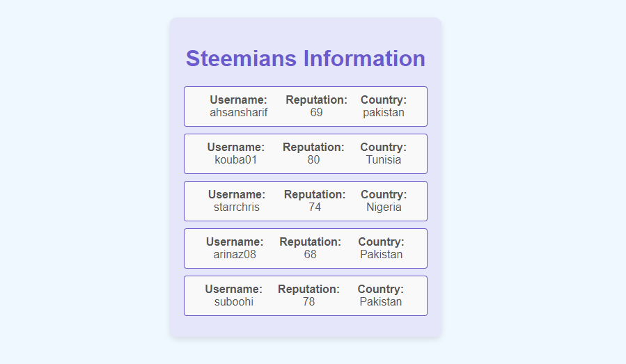Select reputation value 80
Viewport: 626px width, 364px height.
point(314,159)
